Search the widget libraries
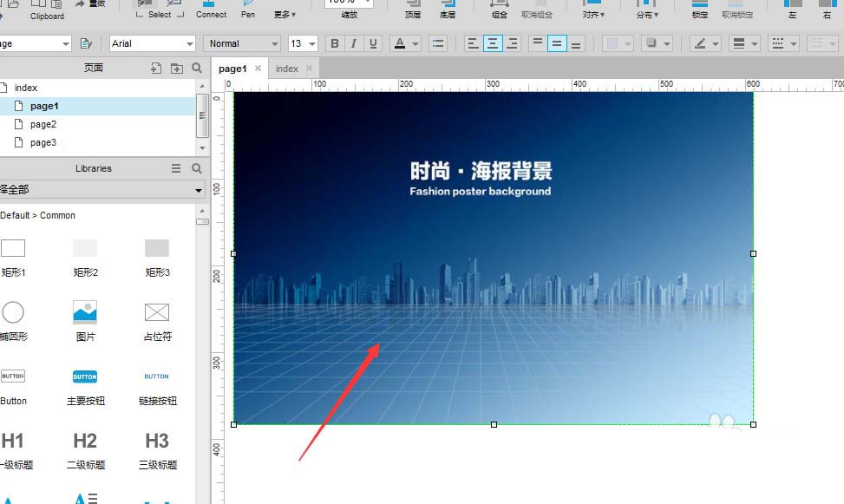Screen dimensions: 844x504 [x=197, y=168]
